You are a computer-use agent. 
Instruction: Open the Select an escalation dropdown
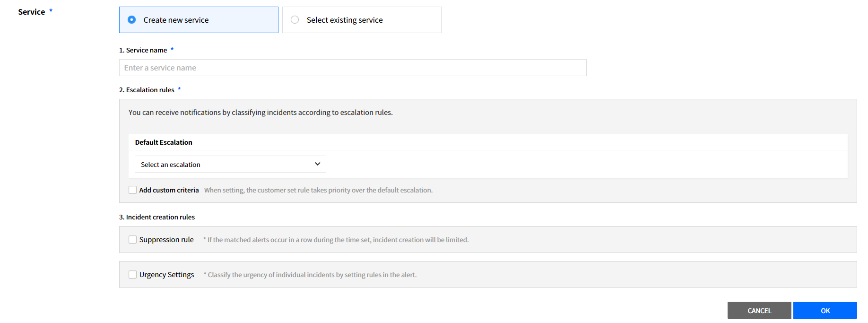tap(230, 164)
